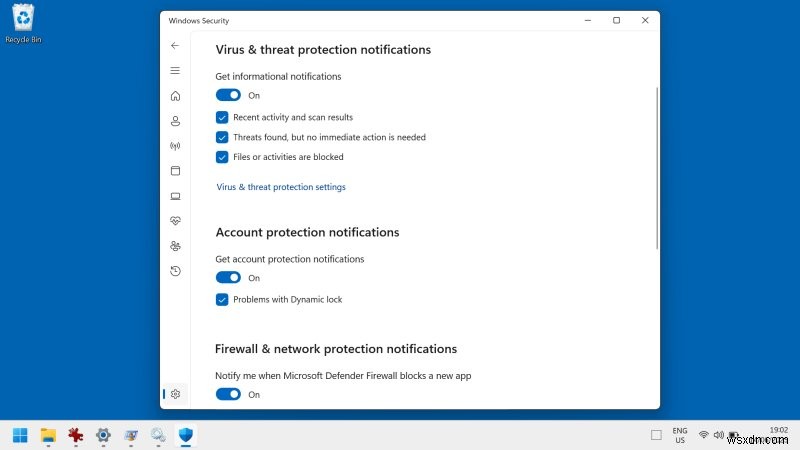Click the window's vertical scrollbar

pyautogui.click(x=657, y=168)
